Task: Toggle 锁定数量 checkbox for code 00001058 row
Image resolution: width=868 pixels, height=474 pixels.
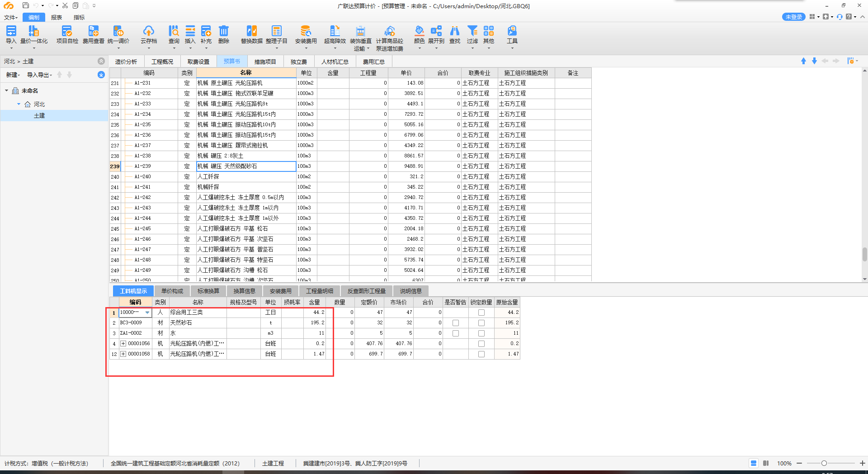Action: click(x=481, y=354)
